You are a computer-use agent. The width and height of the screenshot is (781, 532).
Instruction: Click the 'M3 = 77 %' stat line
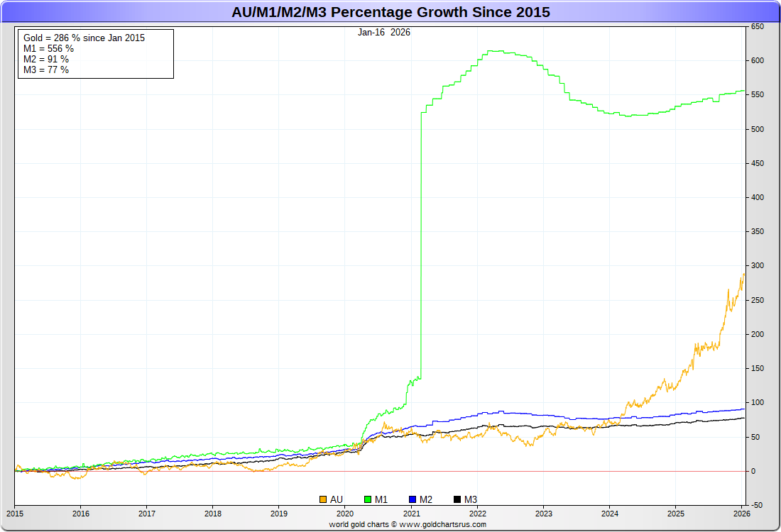tap(46, 70)
